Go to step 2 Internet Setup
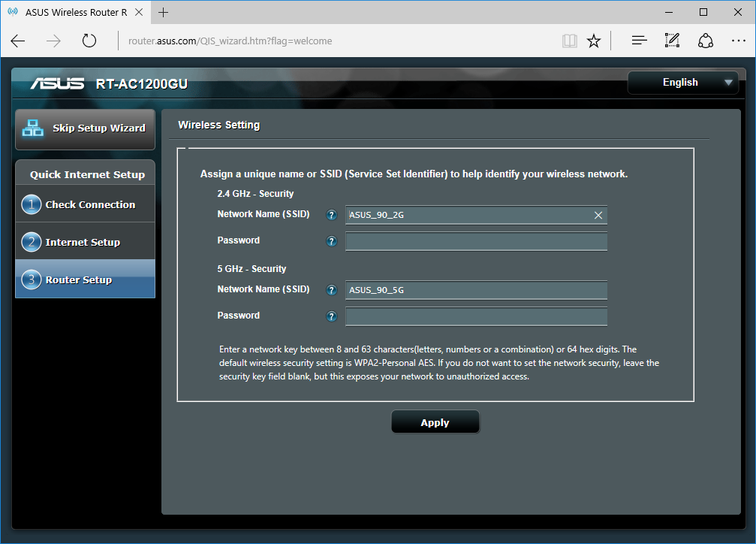756x544 pixels. [x=85, y=242]
